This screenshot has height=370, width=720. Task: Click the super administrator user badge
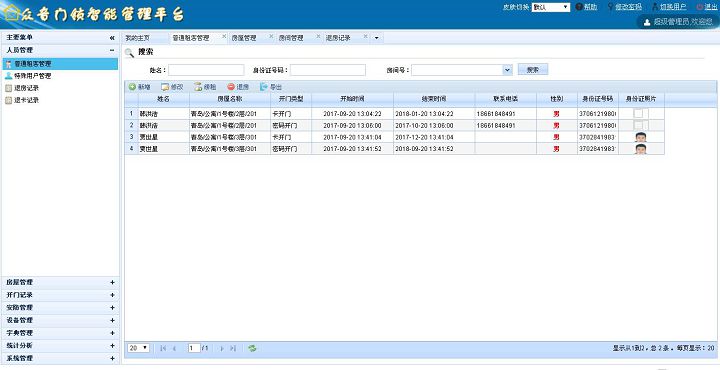(677, 22)
